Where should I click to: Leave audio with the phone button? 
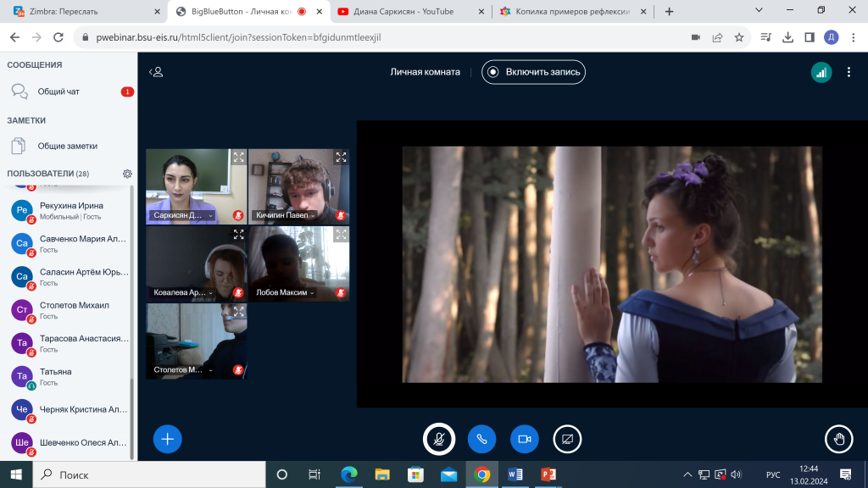point(481,439)
